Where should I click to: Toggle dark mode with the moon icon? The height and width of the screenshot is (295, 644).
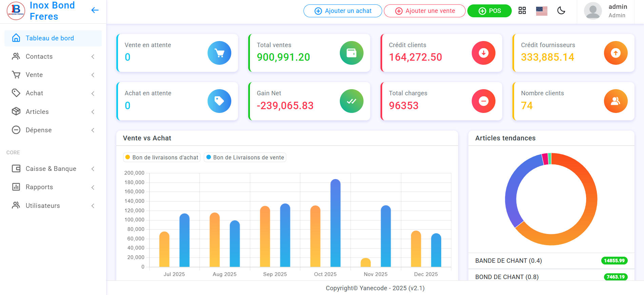tap(561, 11)
